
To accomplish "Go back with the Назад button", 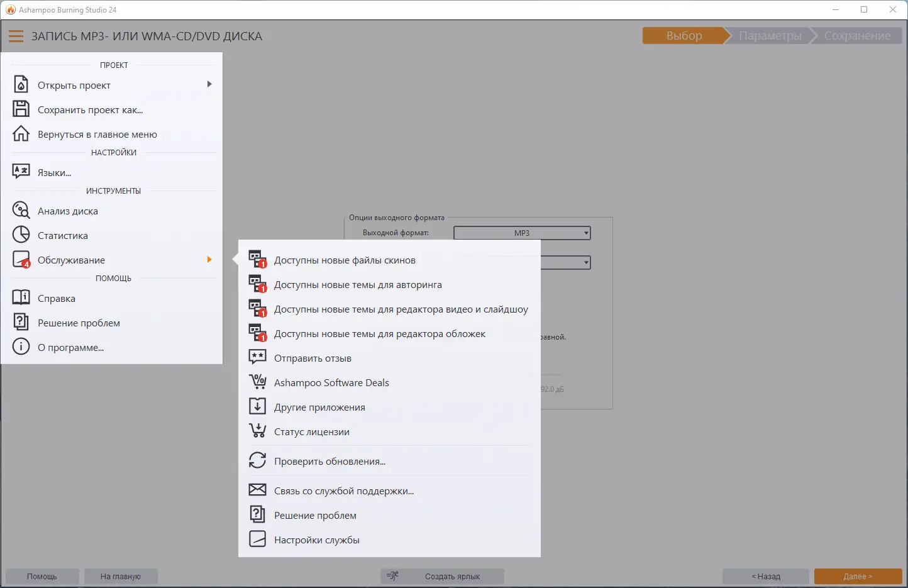I will click(x=766, y=576).
